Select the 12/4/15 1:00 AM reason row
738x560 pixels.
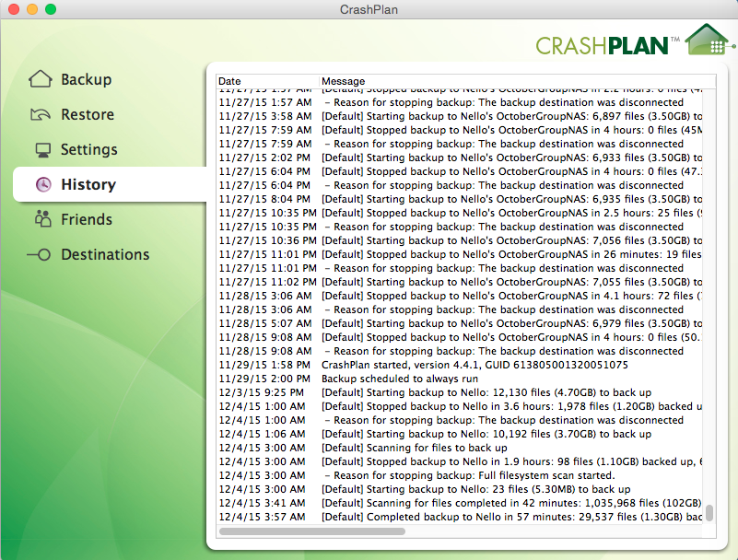[460, 420]
